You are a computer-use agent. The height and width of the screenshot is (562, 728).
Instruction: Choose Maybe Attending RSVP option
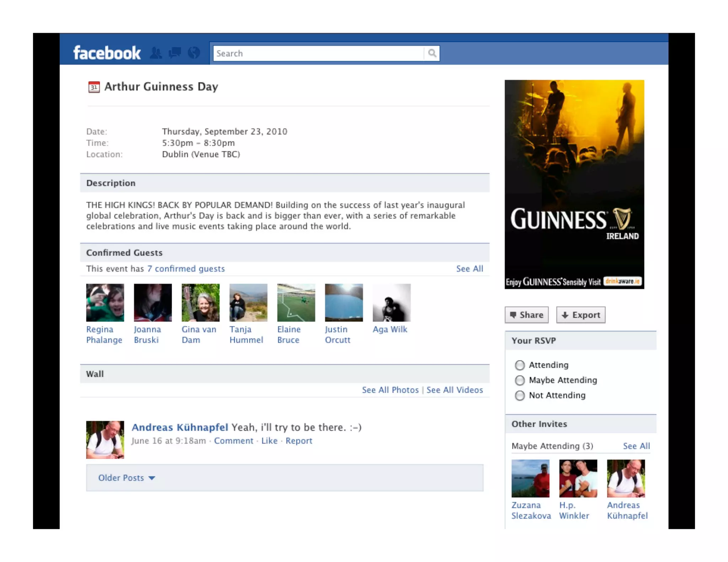(x=520, y=380)
